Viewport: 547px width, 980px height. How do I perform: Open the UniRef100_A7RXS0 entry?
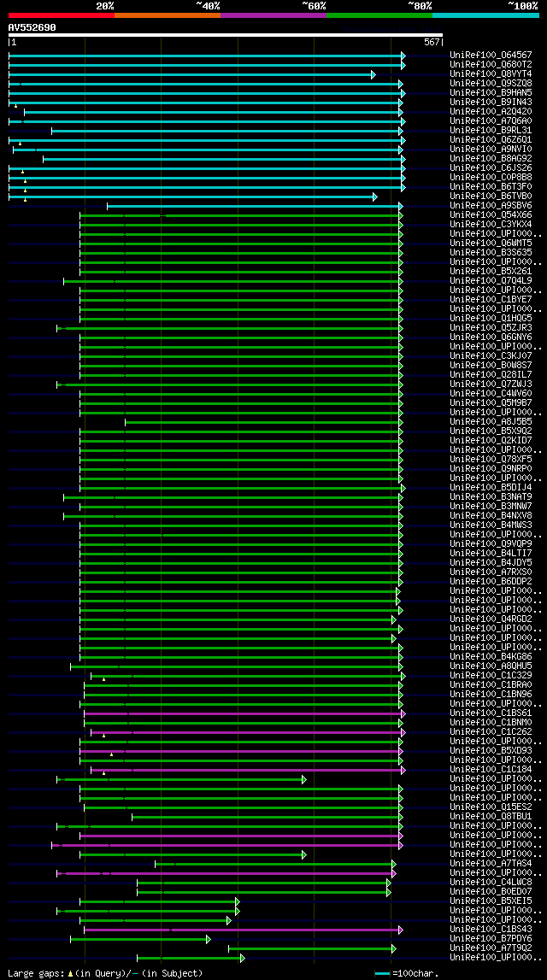coord(491,572)
